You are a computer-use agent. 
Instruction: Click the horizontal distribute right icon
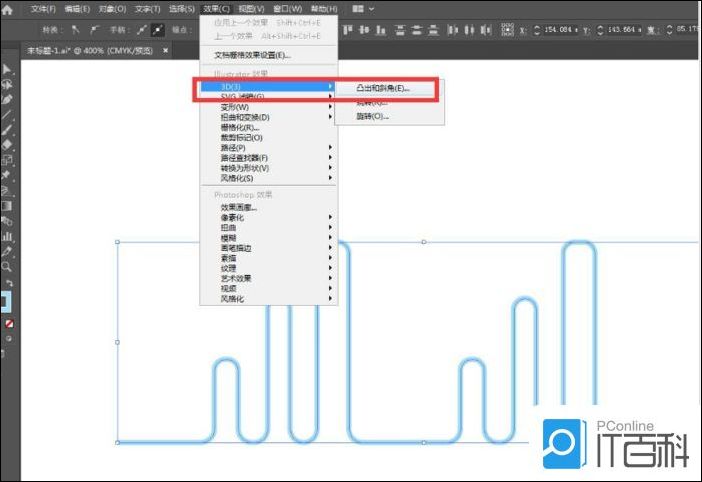pyautogui.click(x=486, y=30)
